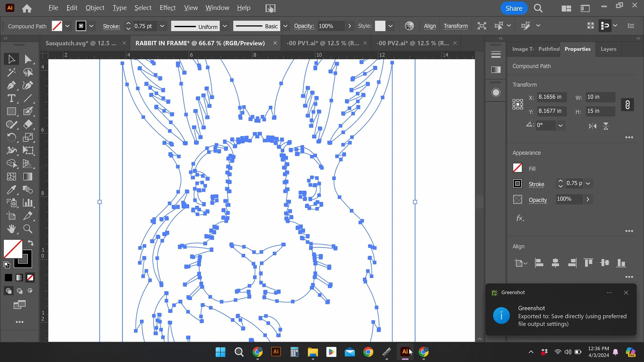The image size is (644, 362).
Task: Open the Variable Width Profile dropdown
Action: click(x=225, y=26)
